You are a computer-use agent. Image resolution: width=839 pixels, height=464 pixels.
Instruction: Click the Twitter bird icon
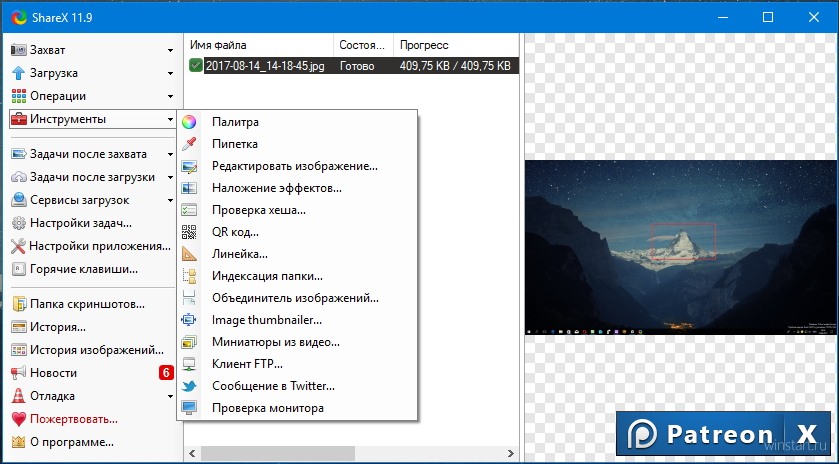click(x=189, y=386)
